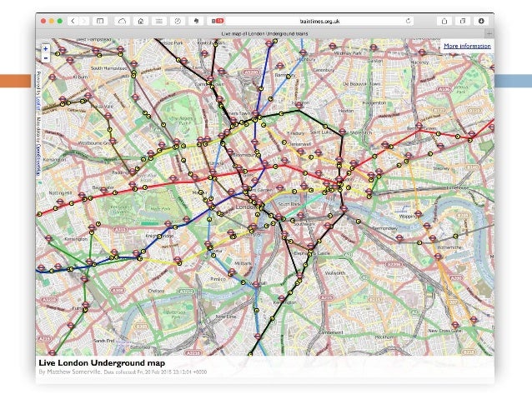Open the Leaflet attribution link
This screenshot has width=532, height=399.
pyautogui.click(x=38, y=103)
